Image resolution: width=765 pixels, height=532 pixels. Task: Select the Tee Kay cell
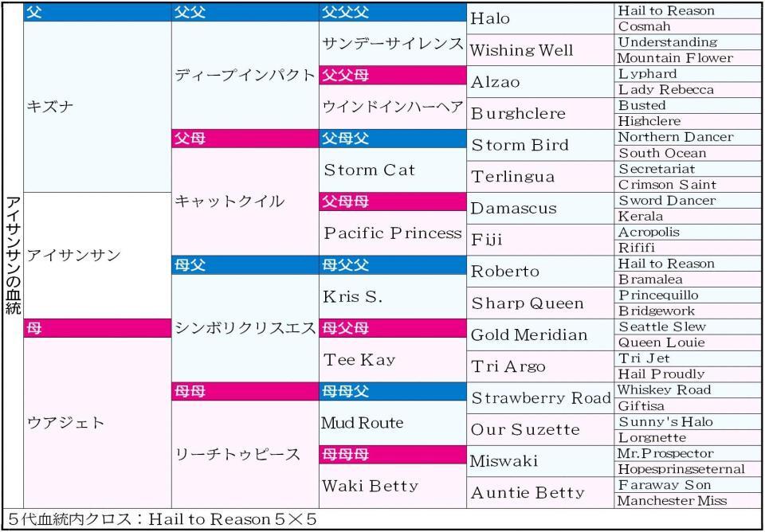pos(393,359)
